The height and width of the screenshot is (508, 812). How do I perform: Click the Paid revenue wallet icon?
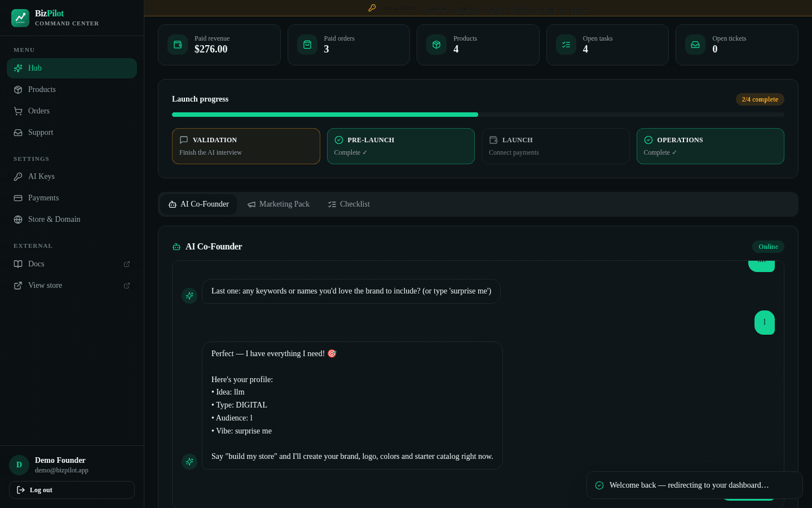(178, 45)
